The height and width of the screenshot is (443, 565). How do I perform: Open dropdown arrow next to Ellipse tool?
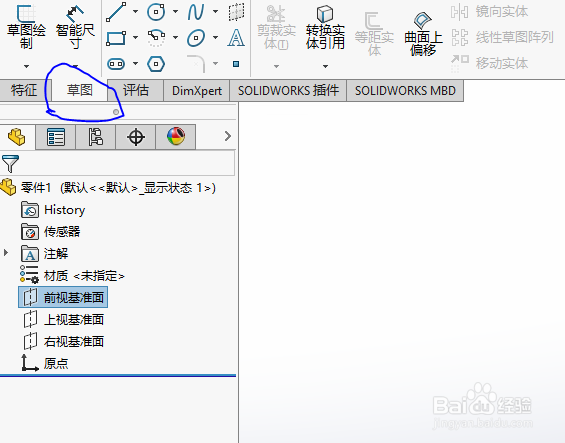[x=215, y=37]
